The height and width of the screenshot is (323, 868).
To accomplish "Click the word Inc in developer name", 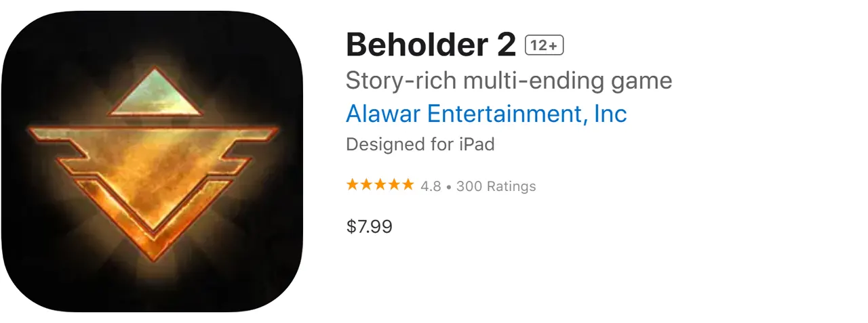I will pyautogui.click(x=610, y=113).
